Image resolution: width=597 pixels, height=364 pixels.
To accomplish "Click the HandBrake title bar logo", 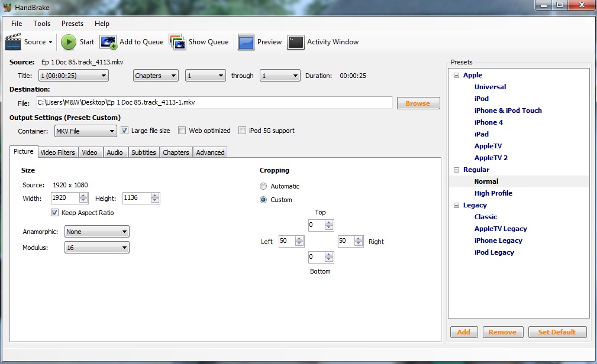I will 7,7.
